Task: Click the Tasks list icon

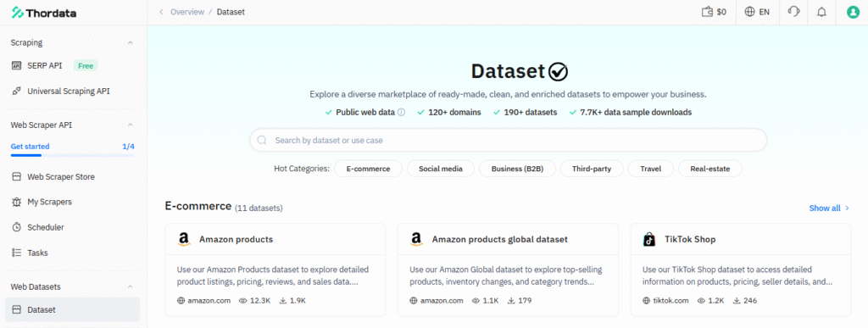Action: tap(17, 253)
